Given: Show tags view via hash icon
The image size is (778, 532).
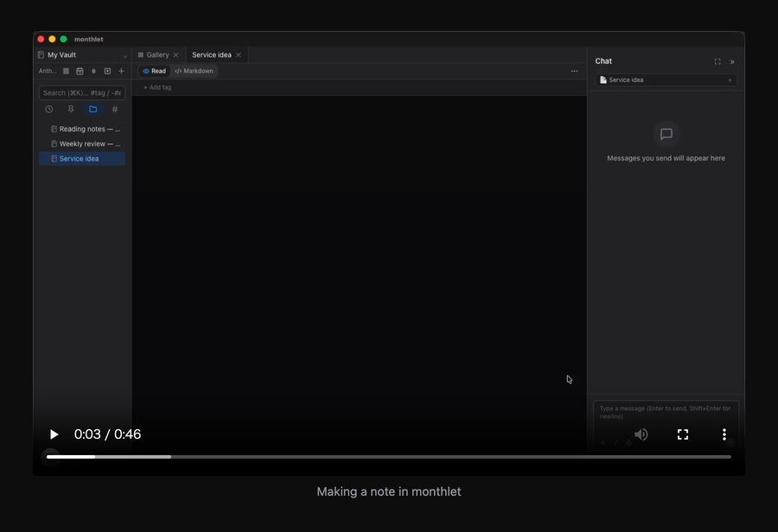Looking at the screenshot, I should pyautogui.click(x=115, y=109).
